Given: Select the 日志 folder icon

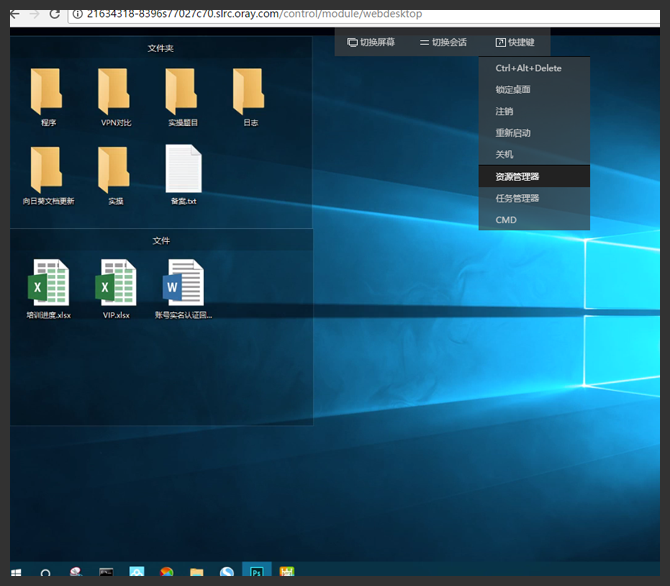Looking at the screenshot, I should tap(249, 91).
